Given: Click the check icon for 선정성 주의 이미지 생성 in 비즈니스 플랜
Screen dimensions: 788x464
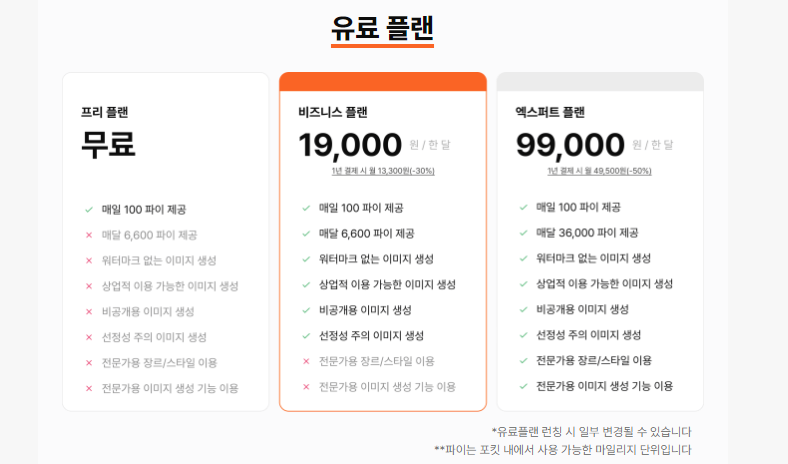Looking at the screenshot, I should tap(306, 335).
